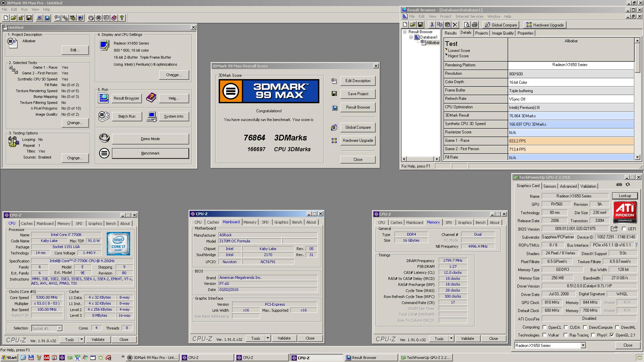This screenshot has width=644, height=362.
Task: Click the Start button on the taskbar
Action: coord(9,358)
